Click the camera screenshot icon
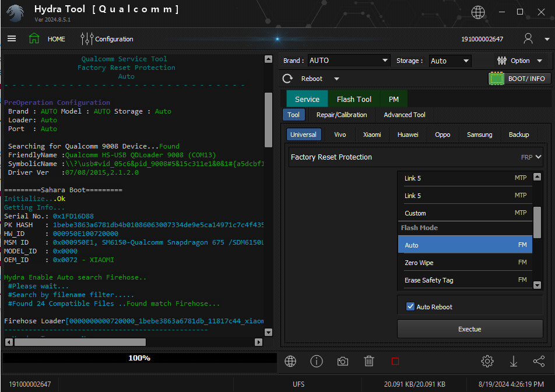The image size is (555, 392). point(343,361)
